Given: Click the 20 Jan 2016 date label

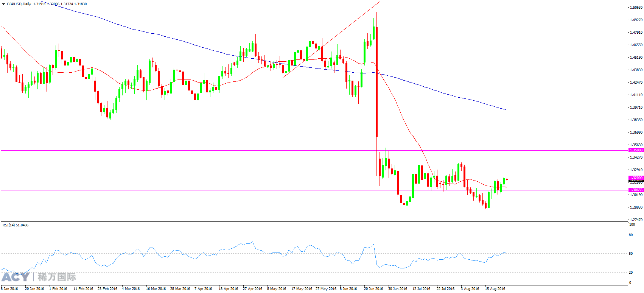Looking at the screenshot, I should pos(34,288).
